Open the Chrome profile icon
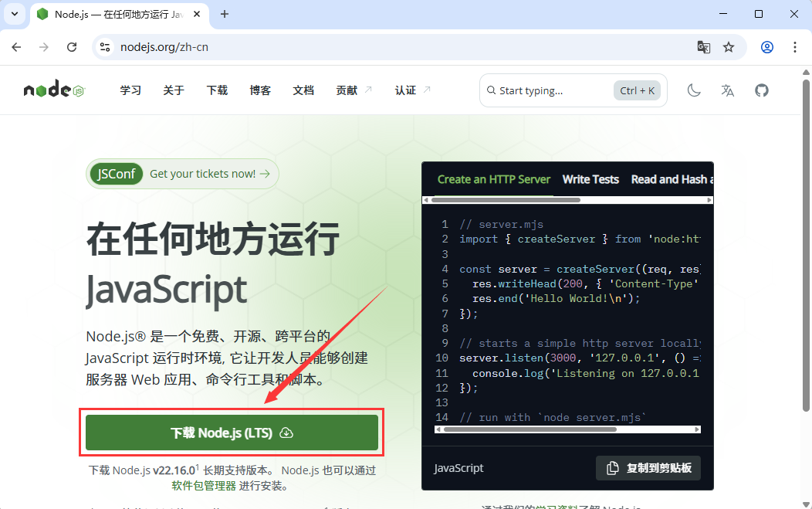Viewport: 812px width, 509px height. coord(767,47)
